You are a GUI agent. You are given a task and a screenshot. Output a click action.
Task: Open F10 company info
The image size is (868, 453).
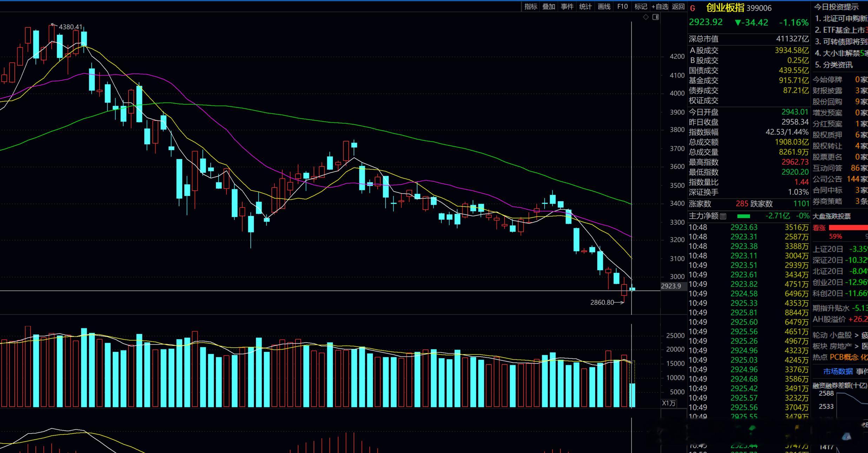point(622,7)
